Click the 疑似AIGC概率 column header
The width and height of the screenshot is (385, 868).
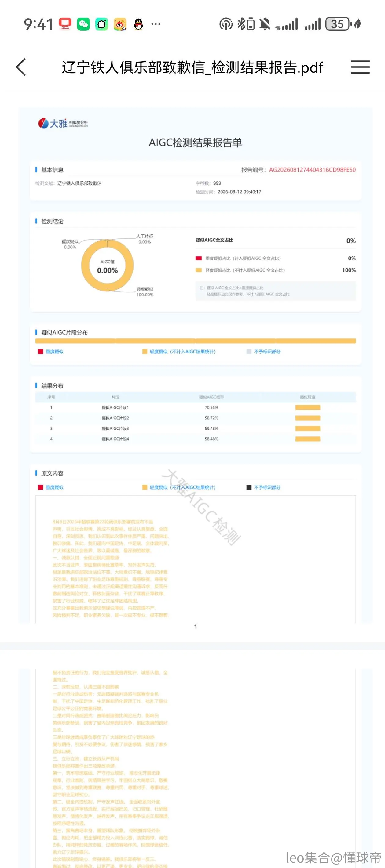pos(211,397)
